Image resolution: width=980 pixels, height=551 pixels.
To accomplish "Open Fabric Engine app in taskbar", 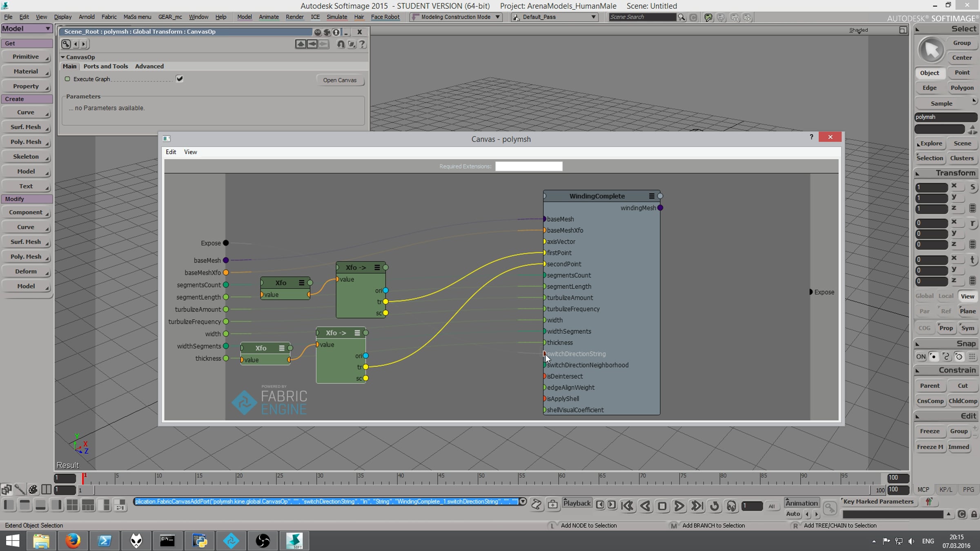I will click(x=231, y=541).
